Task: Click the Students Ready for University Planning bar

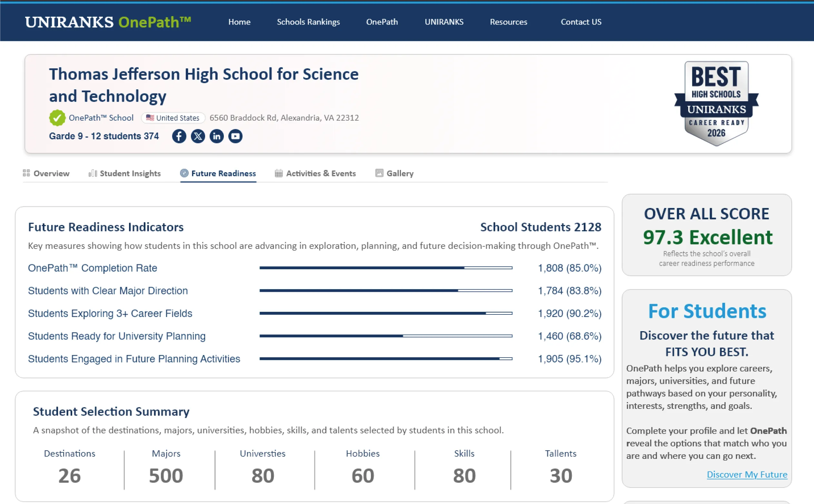Action: click(386, 336)
